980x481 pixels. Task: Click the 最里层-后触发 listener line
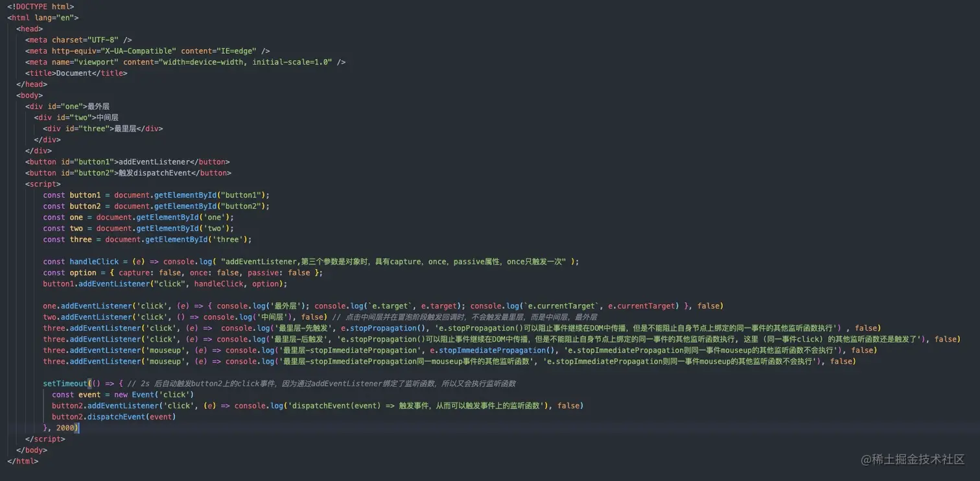click(502, 339)
